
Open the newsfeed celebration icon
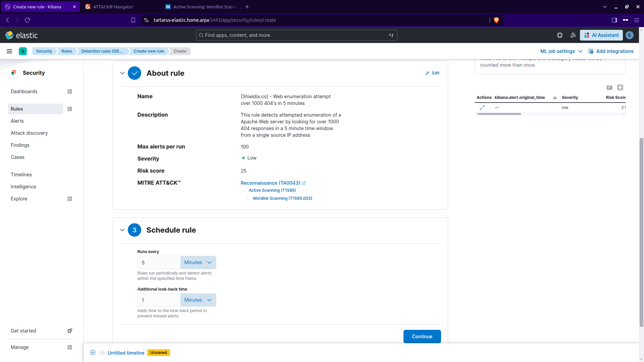pyautogui.click(x=573, y=35)
